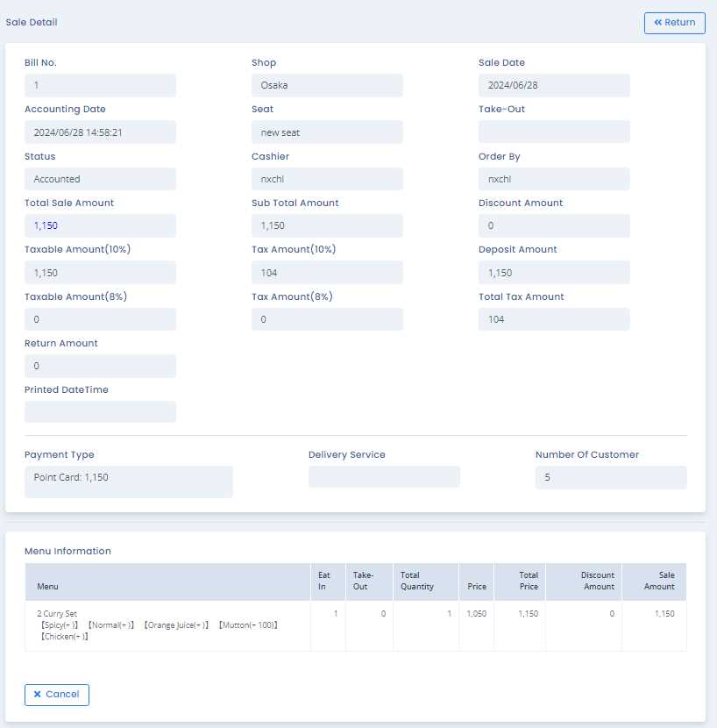
Task: Click the X icon on the Cancel button
Action: pyautogui.click(x=37, y=695)
